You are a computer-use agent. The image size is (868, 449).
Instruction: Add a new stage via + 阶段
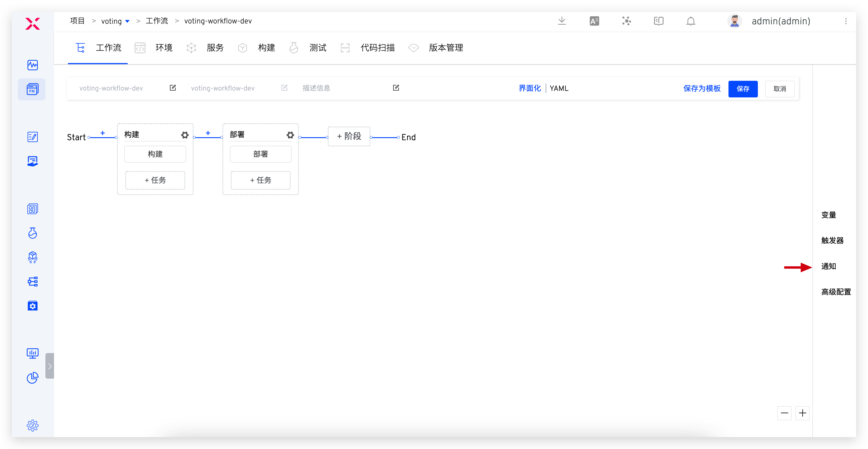(x=349, y=136)
